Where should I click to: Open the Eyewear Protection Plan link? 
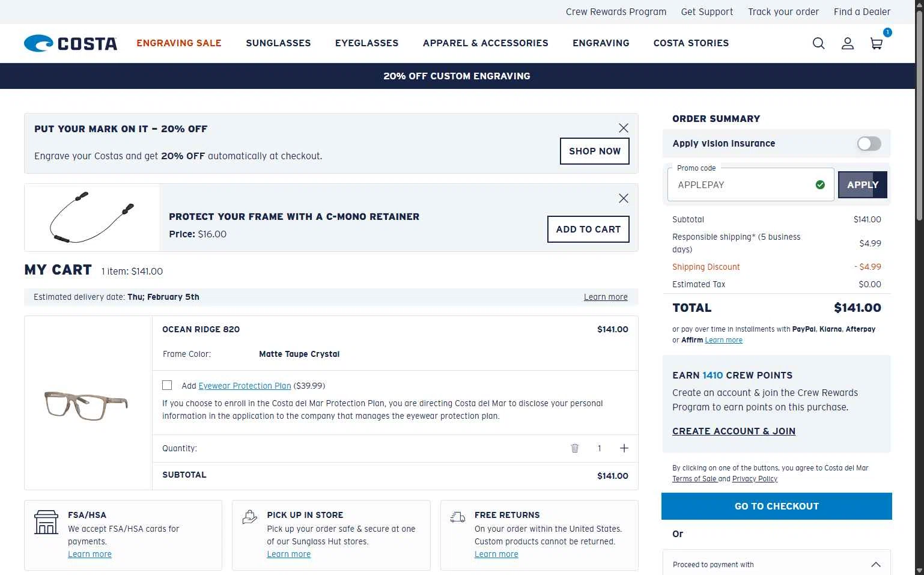click(x=245, y=386)
